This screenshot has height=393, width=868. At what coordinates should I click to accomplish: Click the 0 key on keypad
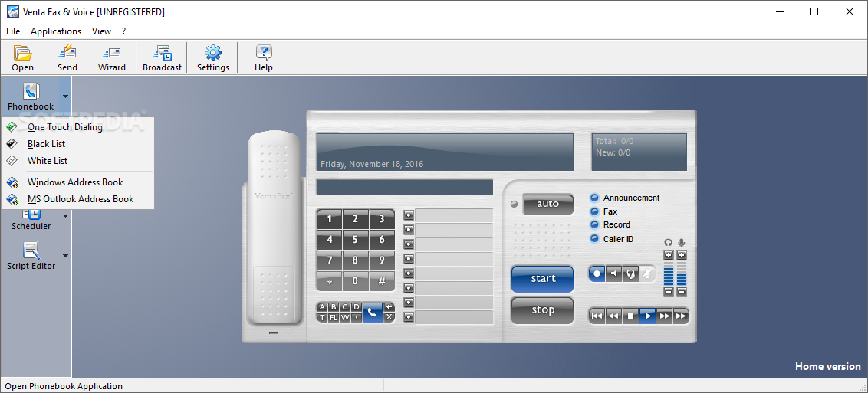point(355,281)
